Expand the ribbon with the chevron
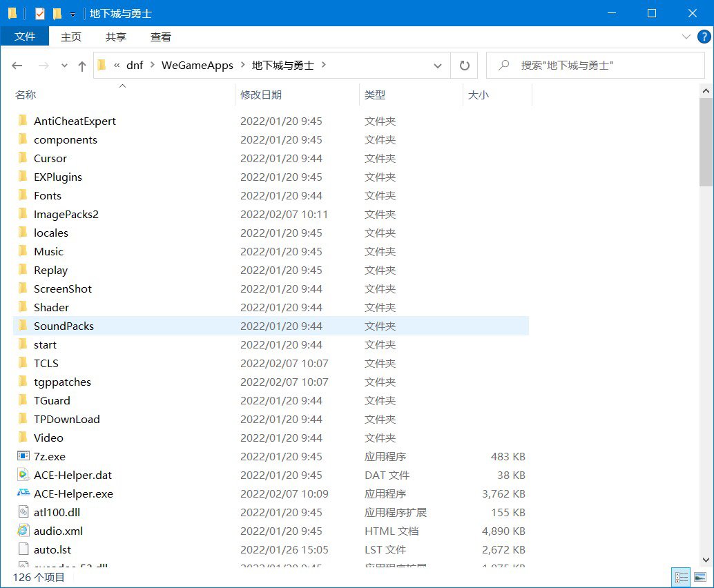 tap(686, 37)
